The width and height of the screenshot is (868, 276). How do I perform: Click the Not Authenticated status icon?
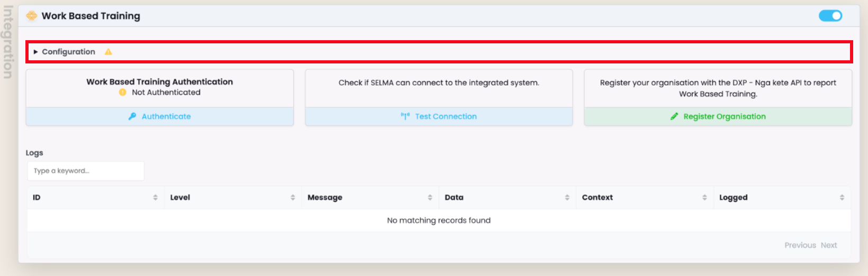(x=123, y=93)
